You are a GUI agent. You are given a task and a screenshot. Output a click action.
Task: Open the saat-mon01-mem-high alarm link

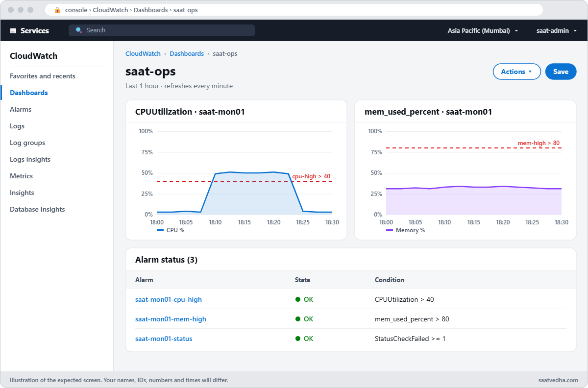171,319
